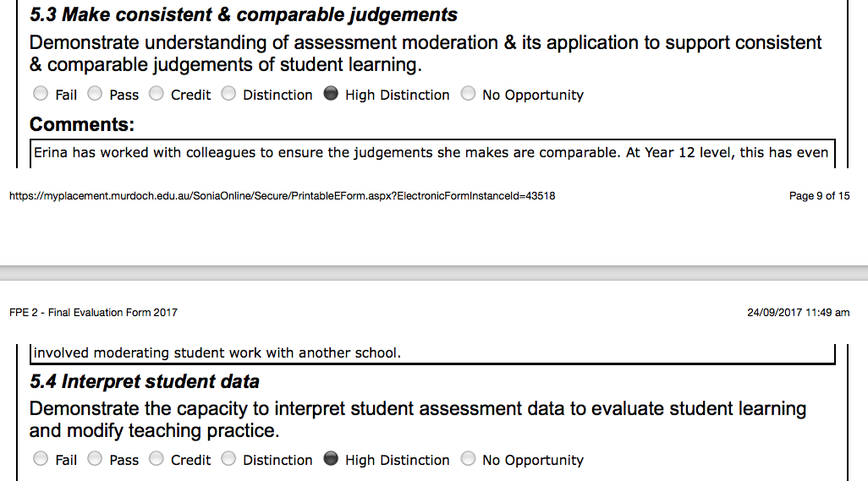
Task: Click the 'FPE 2 - Final Evaluation Form 2017' header
Action: point(94,313)
